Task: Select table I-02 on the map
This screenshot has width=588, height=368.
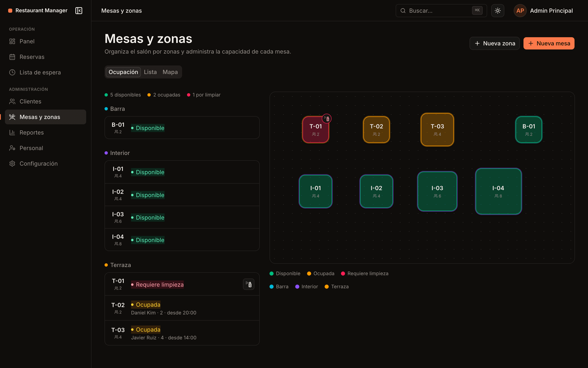Action: (376, 191)
